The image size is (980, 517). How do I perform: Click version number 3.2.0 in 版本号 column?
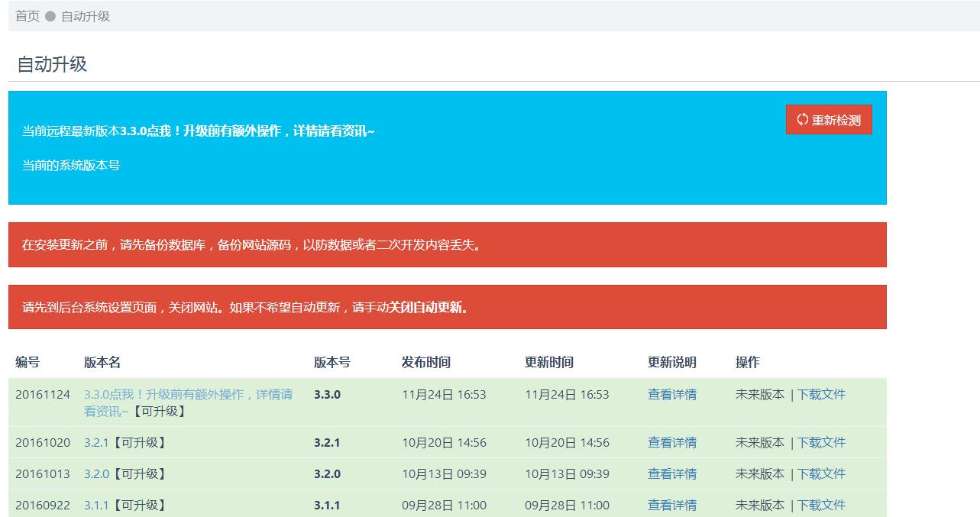point(327,473)
